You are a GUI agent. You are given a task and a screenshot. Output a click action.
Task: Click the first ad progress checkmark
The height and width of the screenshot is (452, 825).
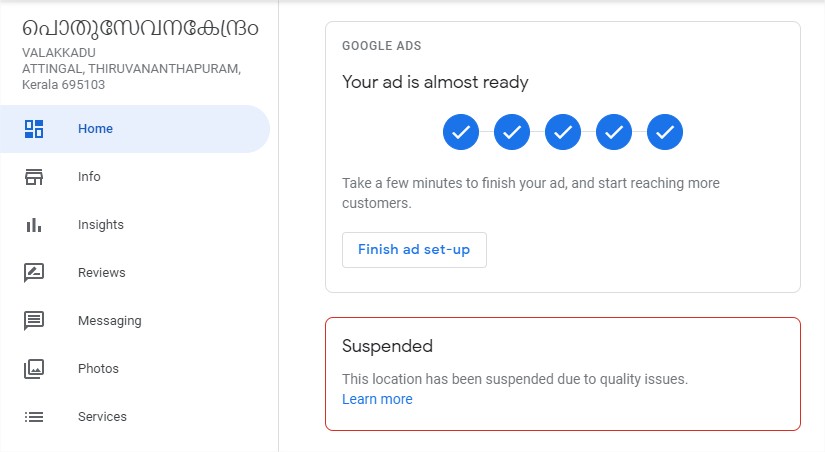(461, 132)
